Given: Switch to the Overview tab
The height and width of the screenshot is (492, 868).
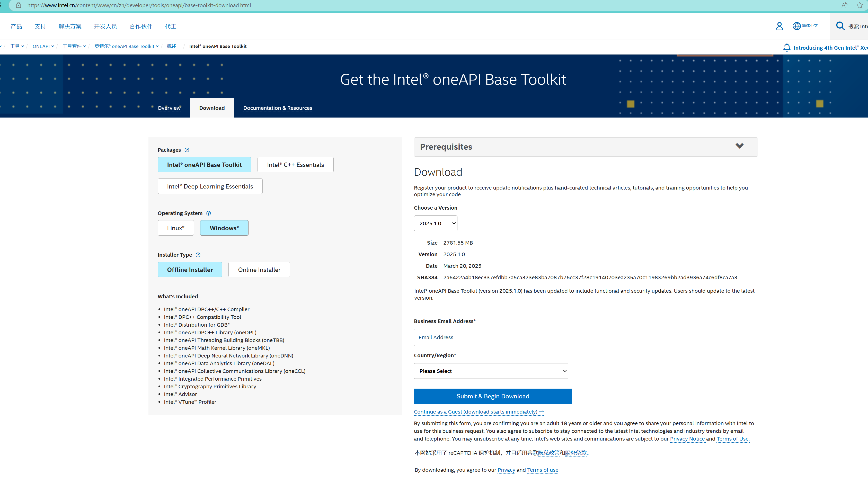Looking at the screenshot, I should coord(169,108).
